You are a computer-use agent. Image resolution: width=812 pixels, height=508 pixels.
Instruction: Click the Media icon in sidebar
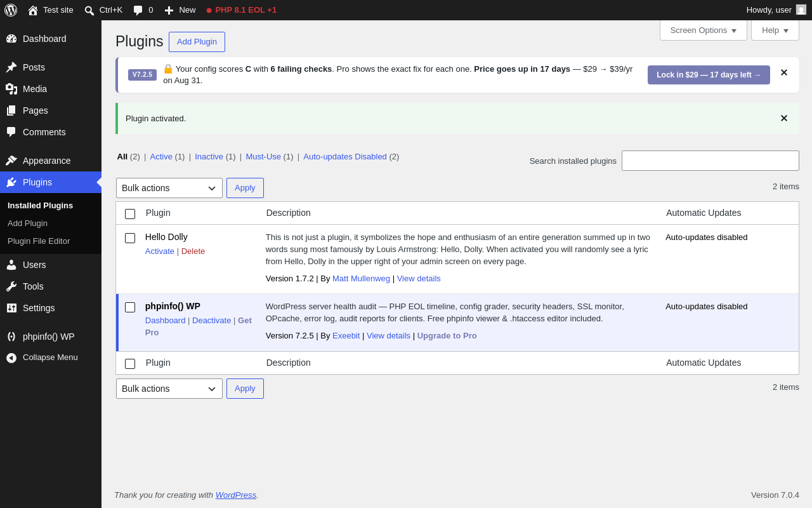(x=11, y=89)
